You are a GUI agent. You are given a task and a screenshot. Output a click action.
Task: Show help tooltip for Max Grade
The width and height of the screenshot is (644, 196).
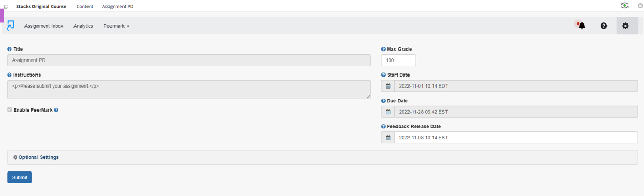[x=383, y=49]
